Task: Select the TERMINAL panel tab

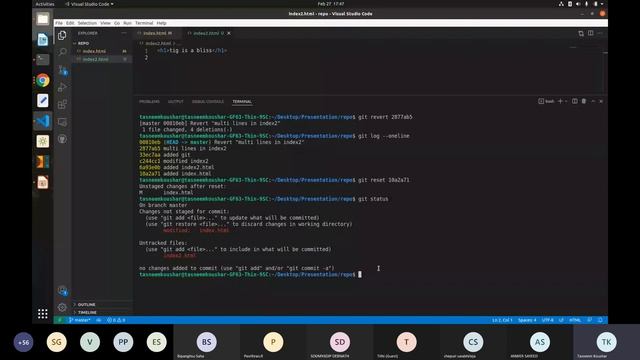Action: (242, 102)
